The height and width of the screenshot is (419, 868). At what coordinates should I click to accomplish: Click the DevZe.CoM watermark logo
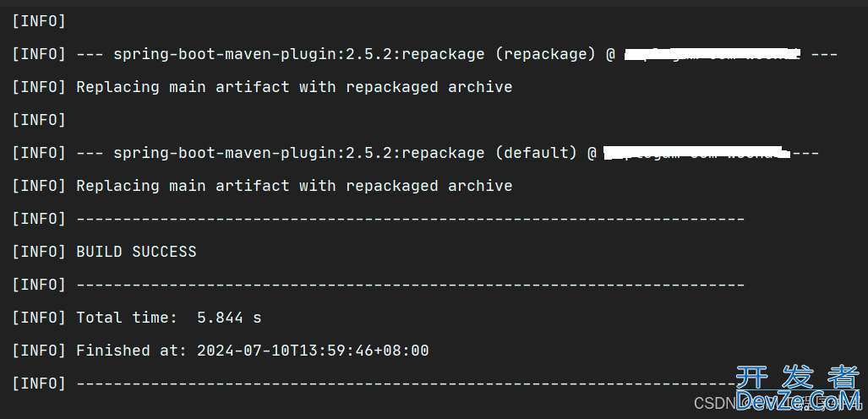pyautogui.click(x=798, y=400)
